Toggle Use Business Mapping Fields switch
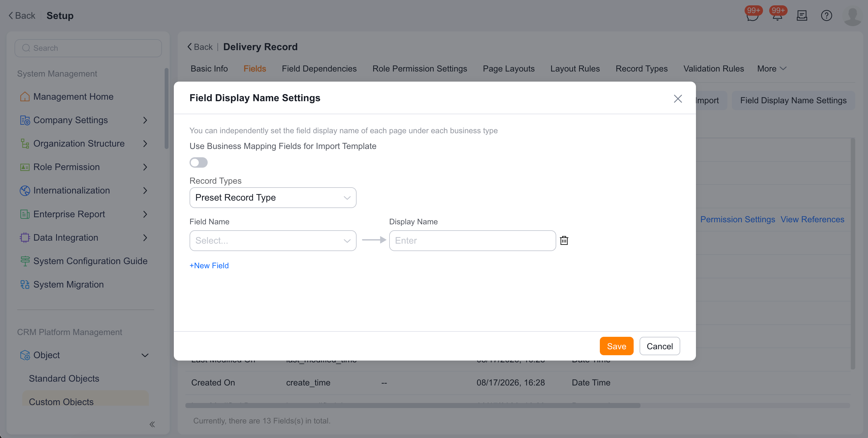868x438 pixels. point(198,163)
